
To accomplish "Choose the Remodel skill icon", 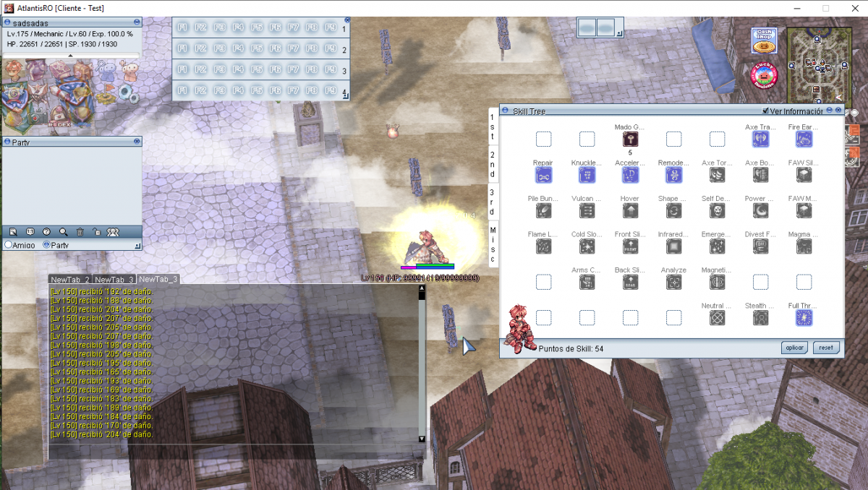I will [673, 175].
